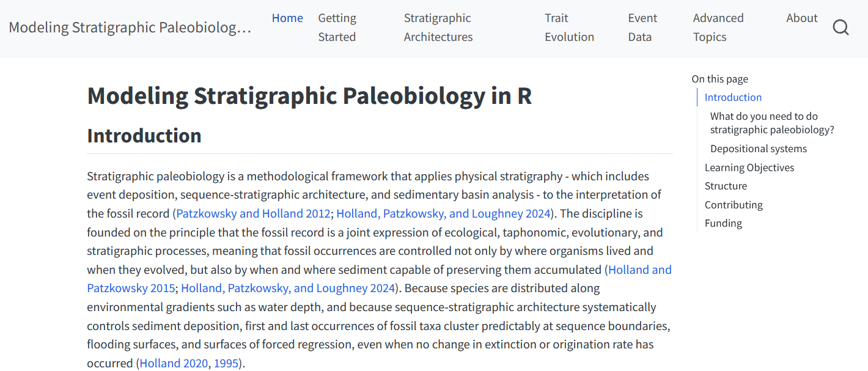Open the Event Data menu
868x371 pixels.
642,28
